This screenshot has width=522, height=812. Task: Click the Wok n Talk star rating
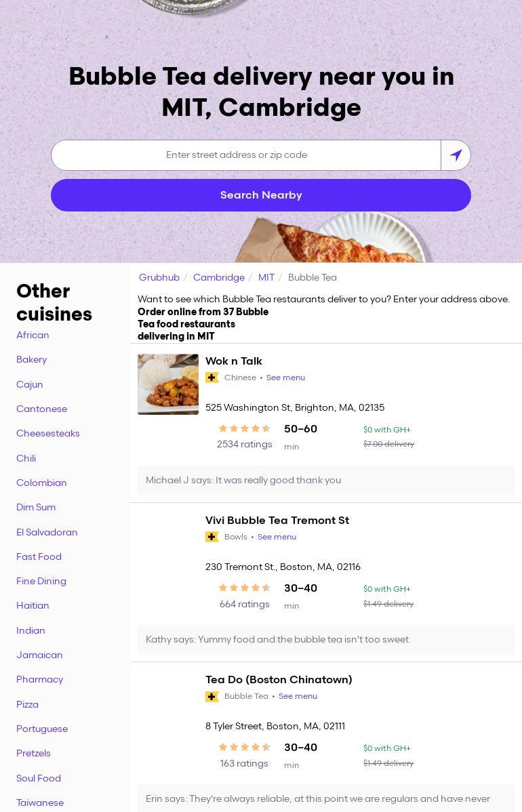(x=244, y=428)
